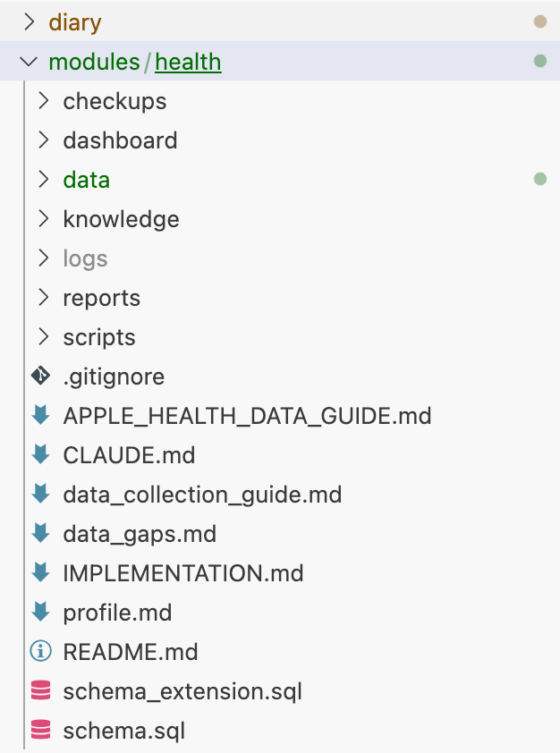560x753 pixels.
Task: Select the reports folder
Action: tap(101, 298)
